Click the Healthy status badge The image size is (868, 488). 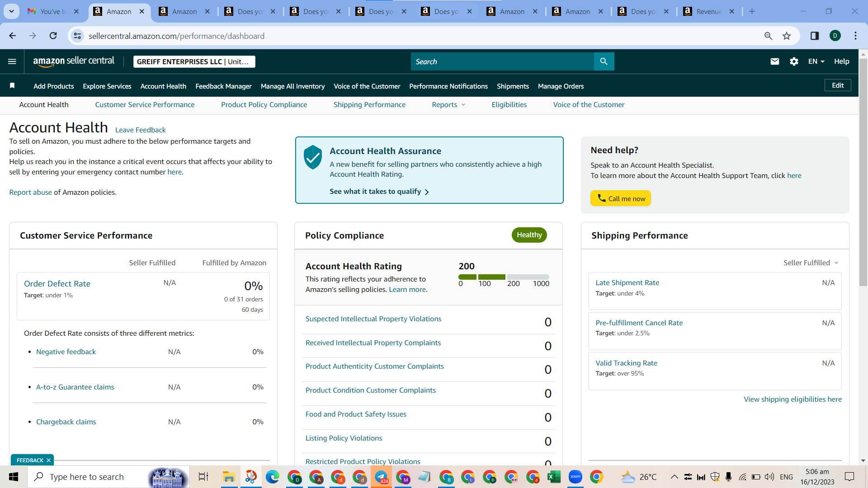pos(529,235)
